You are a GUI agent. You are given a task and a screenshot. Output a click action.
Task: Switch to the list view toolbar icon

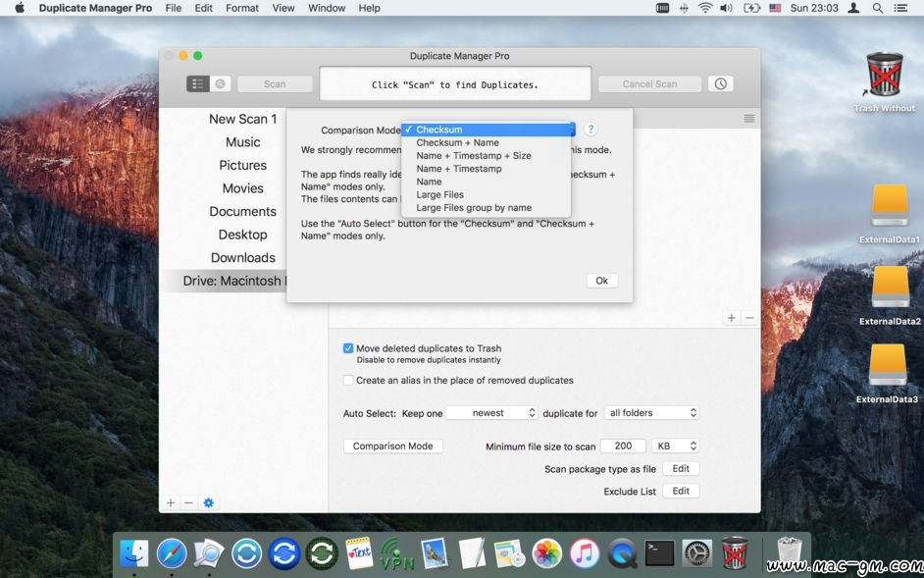(x=198, y=83)
